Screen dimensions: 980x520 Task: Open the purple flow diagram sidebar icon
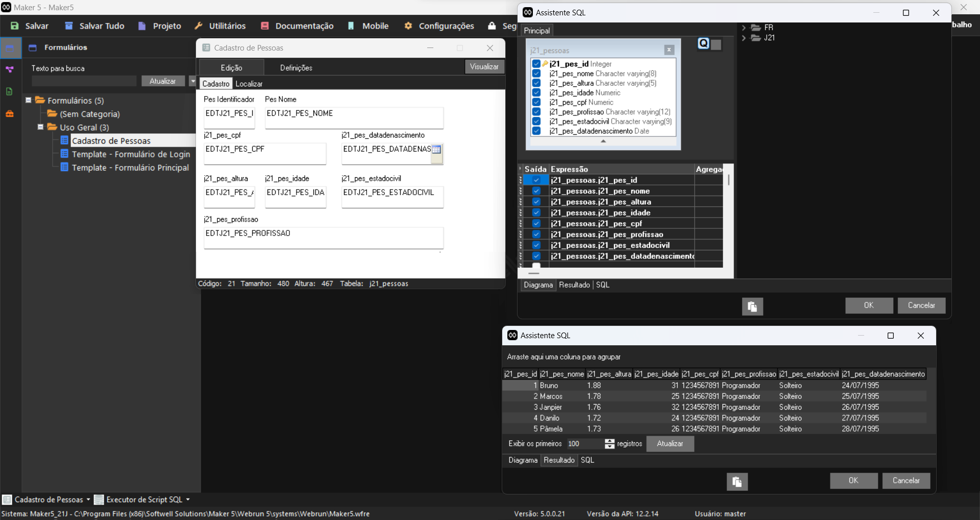[x=10, y=69]
